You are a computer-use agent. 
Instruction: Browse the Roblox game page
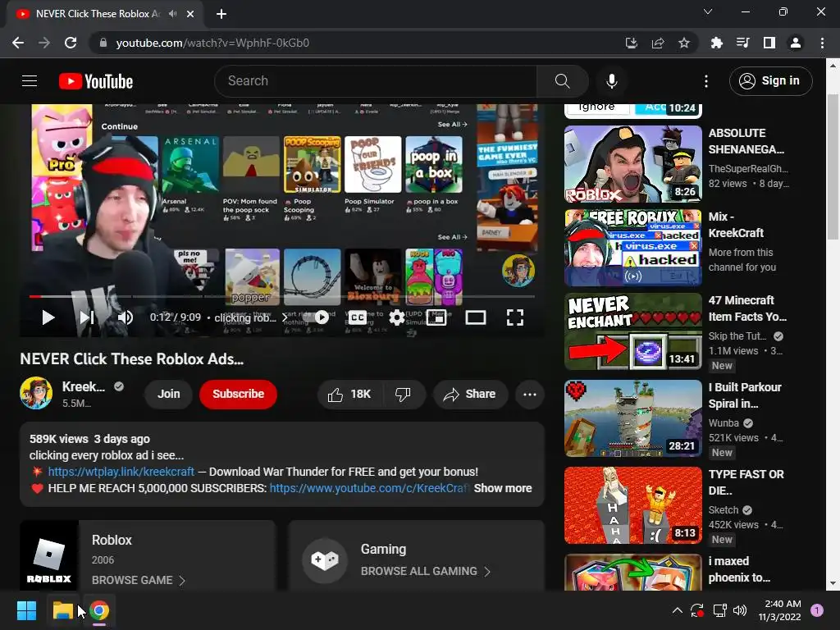click(x=138, y=580)
